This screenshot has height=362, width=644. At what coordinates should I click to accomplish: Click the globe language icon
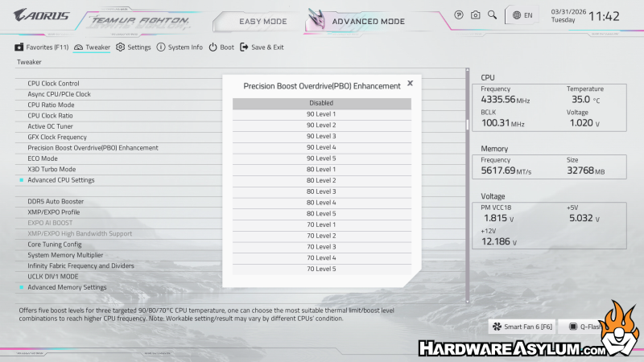[x=516, y=14]
